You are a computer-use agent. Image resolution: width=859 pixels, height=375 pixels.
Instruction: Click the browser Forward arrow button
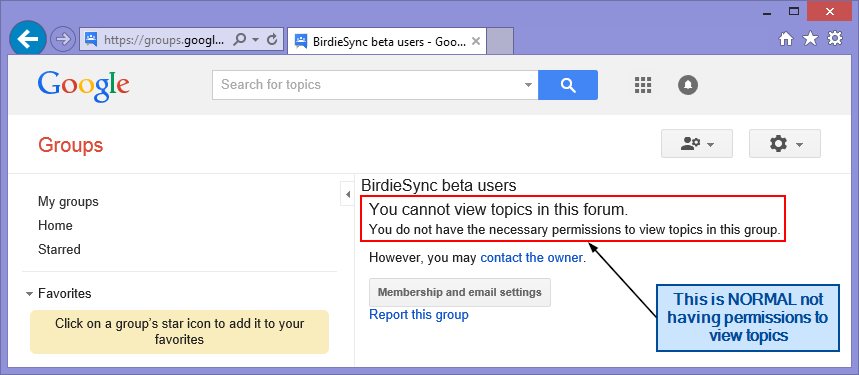(62, 39)
